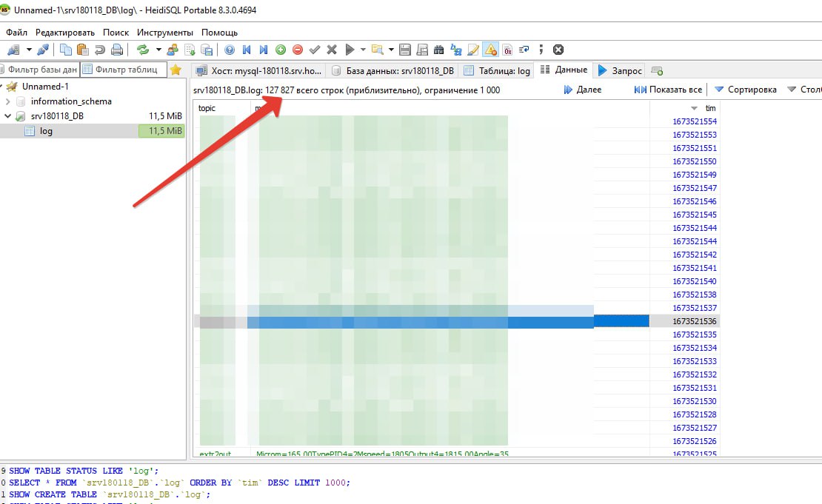
Task: Click the Показать все button
Action: tap(668, 90)
